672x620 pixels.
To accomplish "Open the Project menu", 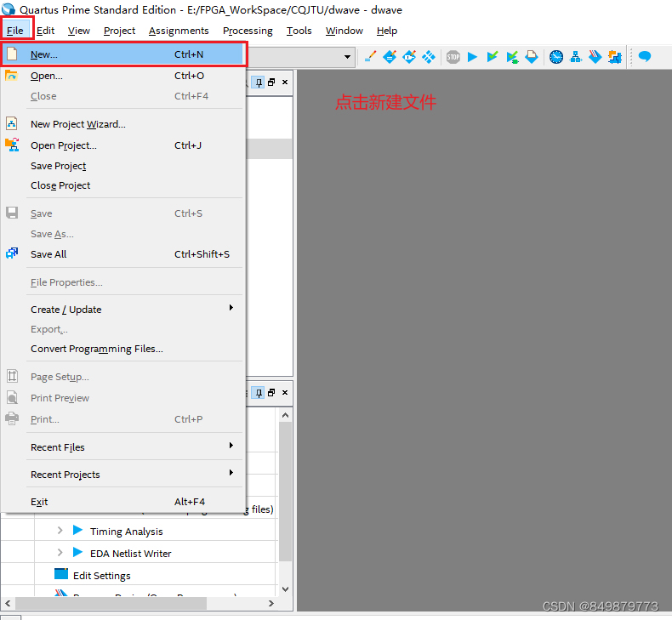I will [120, 31].
